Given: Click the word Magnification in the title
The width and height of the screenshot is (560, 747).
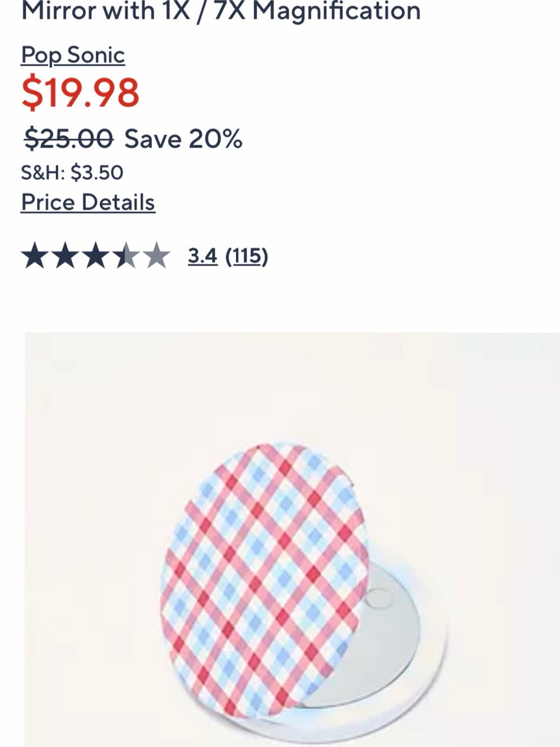Looking at the screenshot, I should pos(337,11).
